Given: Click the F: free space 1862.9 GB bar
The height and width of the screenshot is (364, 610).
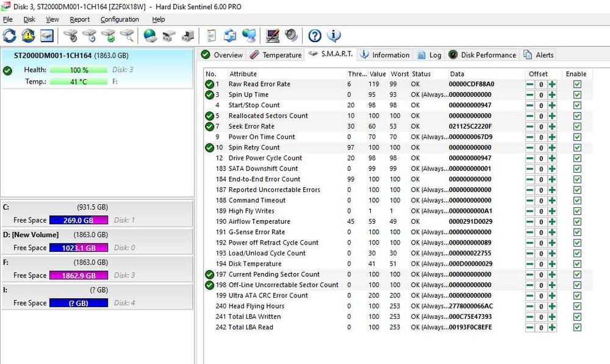Looking at the screenshot, I should [x=79, y=276].
